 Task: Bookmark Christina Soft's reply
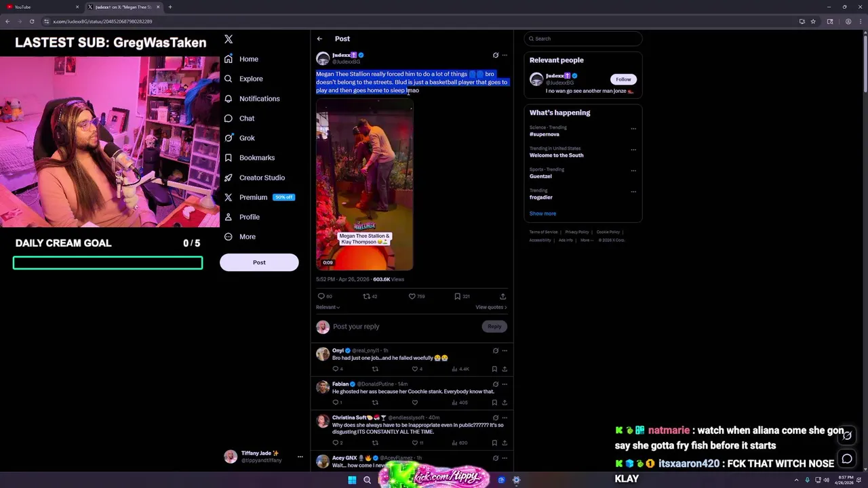click(x=494, y=443)
